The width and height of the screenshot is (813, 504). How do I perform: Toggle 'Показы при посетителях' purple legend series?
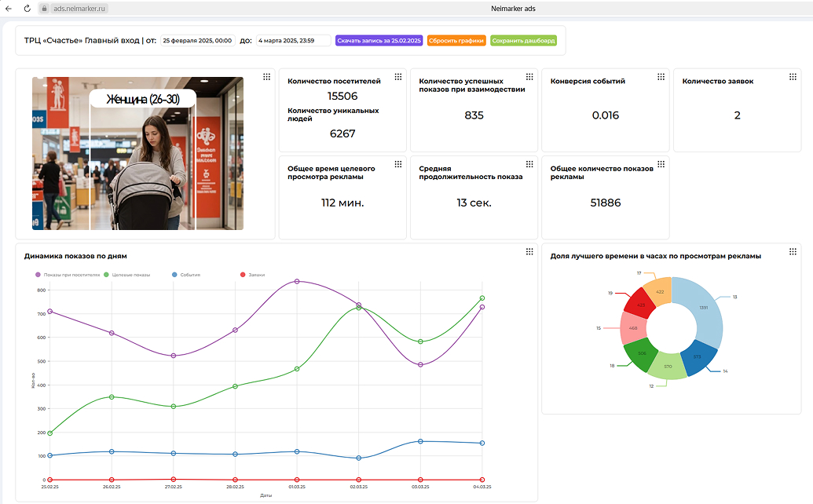[68, 275]
